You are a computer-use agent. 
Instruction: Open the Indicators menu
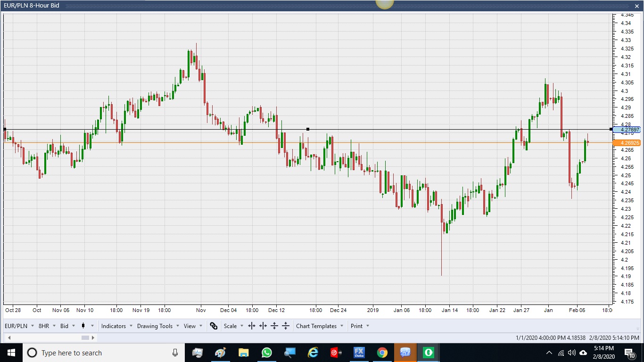click(117, 326)
